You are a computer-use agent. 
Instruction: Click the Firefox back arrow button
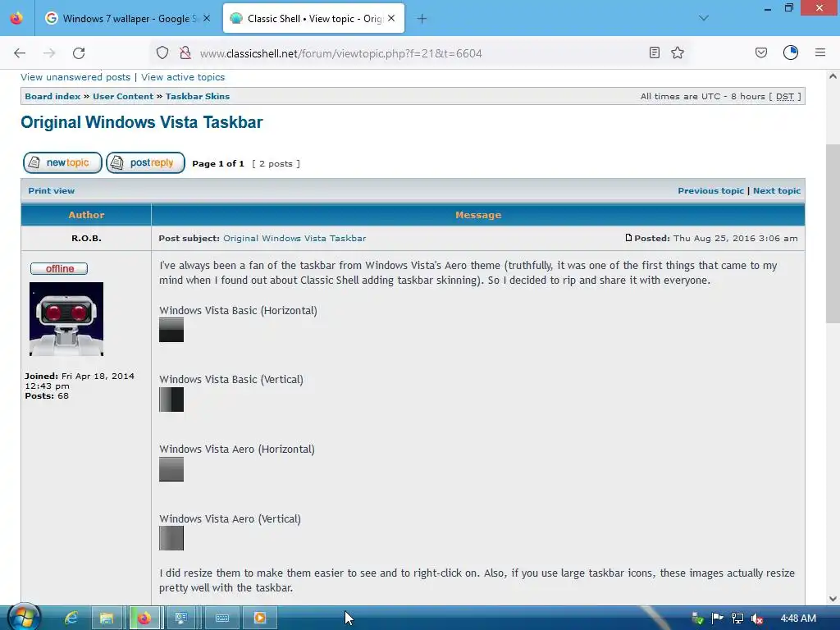point(20,53)
